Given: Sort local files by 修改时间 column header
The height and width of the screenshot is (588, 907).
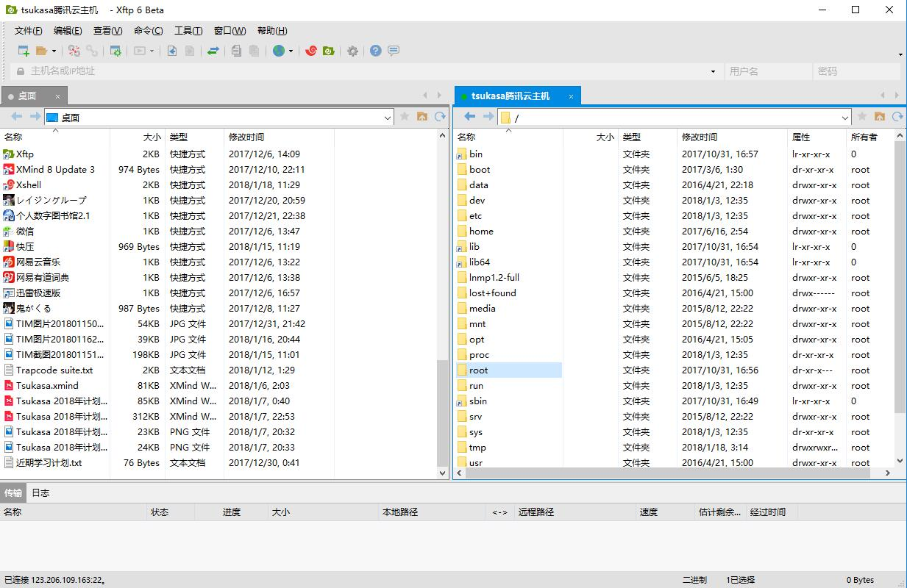Looking at the screenshot, I should pos(279,137).
